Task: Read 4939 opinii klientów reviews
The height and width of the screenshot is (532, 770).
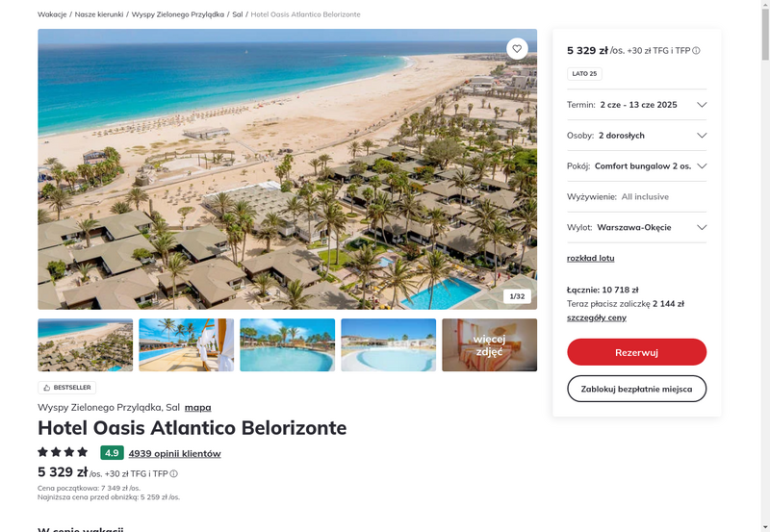Action: (175, 453)
